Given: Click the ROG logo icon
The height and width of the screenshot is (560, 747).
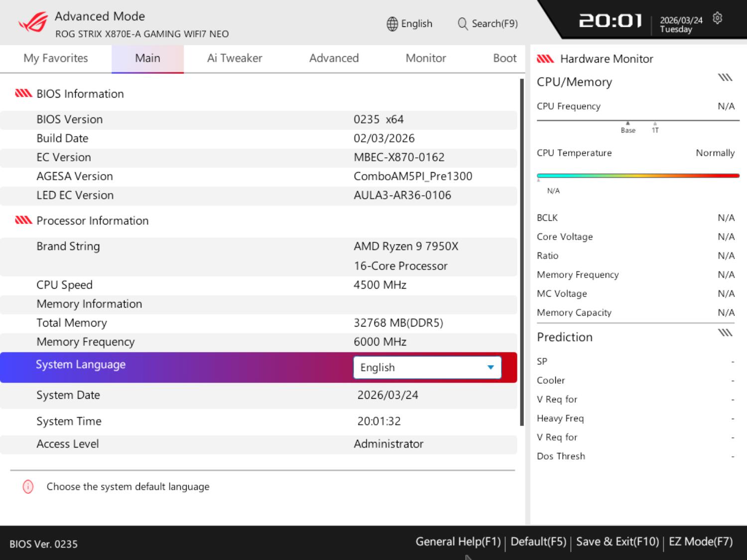Looking at the screenshot, I should [33, 22].
